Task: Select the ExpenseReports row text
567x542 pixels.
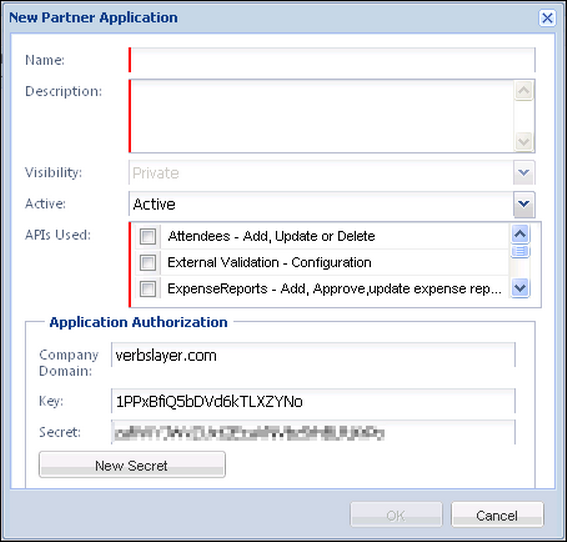Action: point(334,289)
